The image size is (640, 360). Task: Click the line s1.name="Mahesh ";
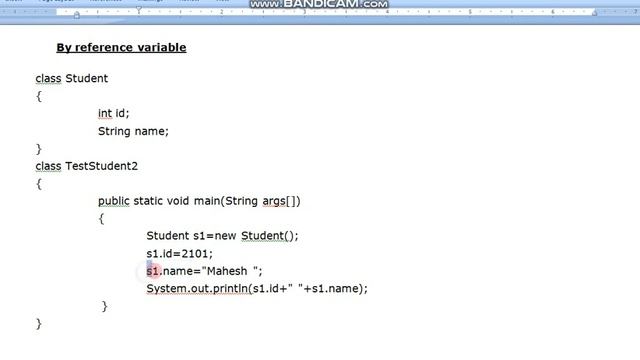click(204, 271)
